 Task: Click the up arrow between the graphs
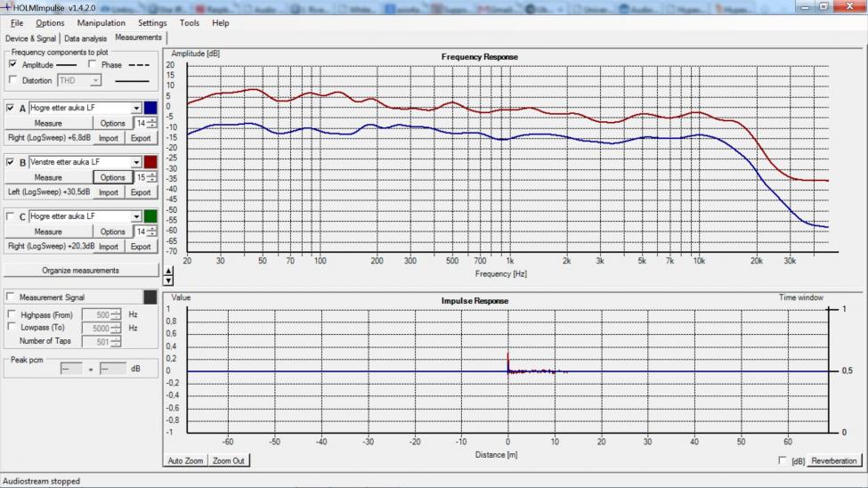(x=168, y=271)
